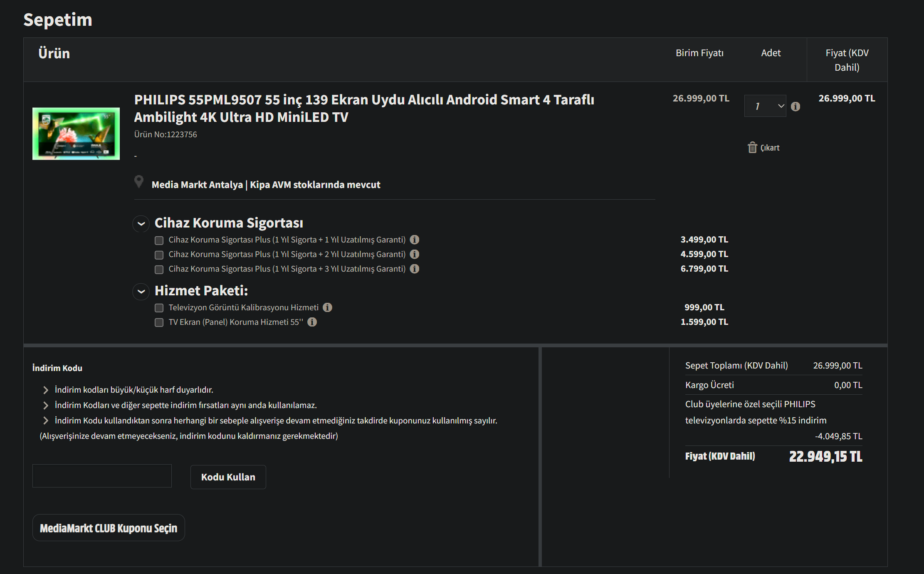This screenshot has height=574, width=924.
Task: Enable insurance plus 3 Yıl Uzatılmış Garanti checkbox
Action: [x=159, y=270]
